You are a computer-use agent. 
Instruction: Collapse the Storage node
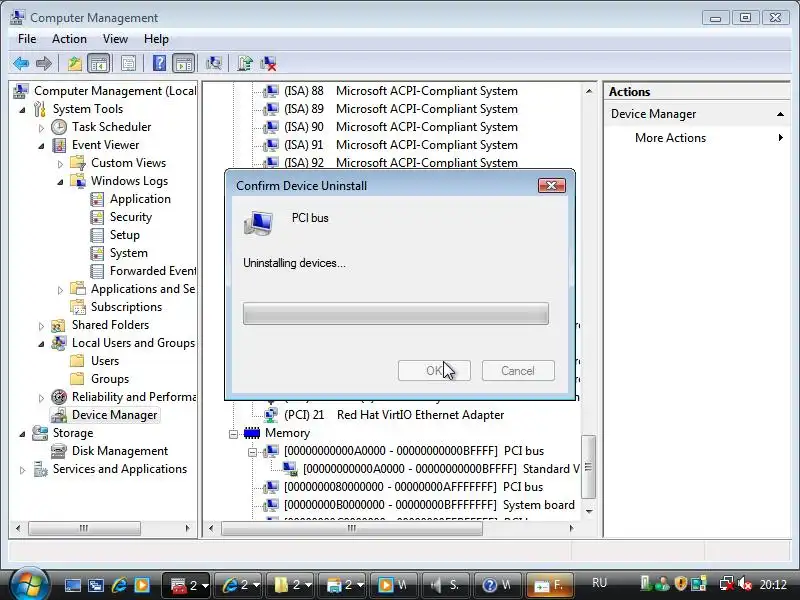coord(22,434)
